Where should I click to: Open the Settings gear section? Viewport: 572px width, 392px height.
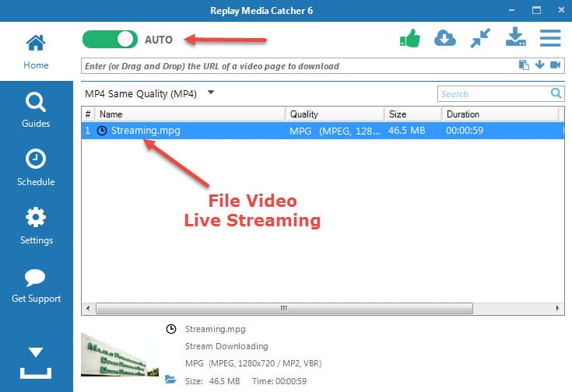click(x=36, y=226)
